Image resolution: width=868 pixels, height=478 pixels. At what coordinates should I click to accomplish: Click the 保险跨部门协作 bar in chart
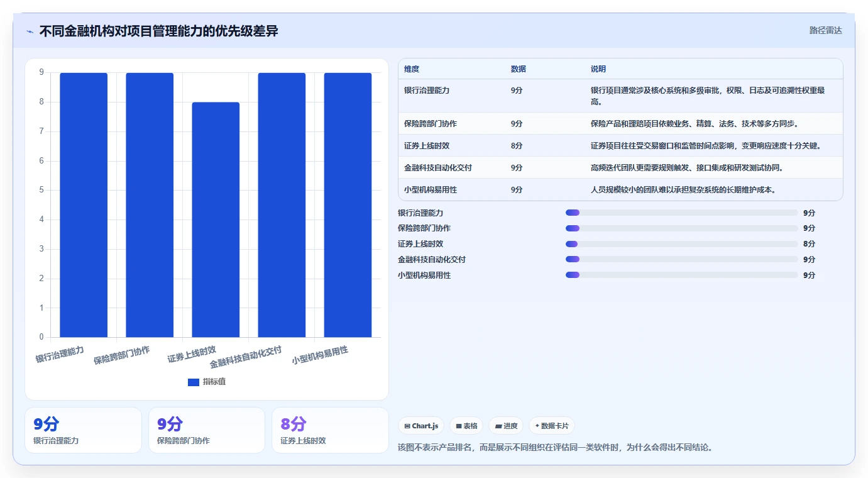[x=150, y=205]
